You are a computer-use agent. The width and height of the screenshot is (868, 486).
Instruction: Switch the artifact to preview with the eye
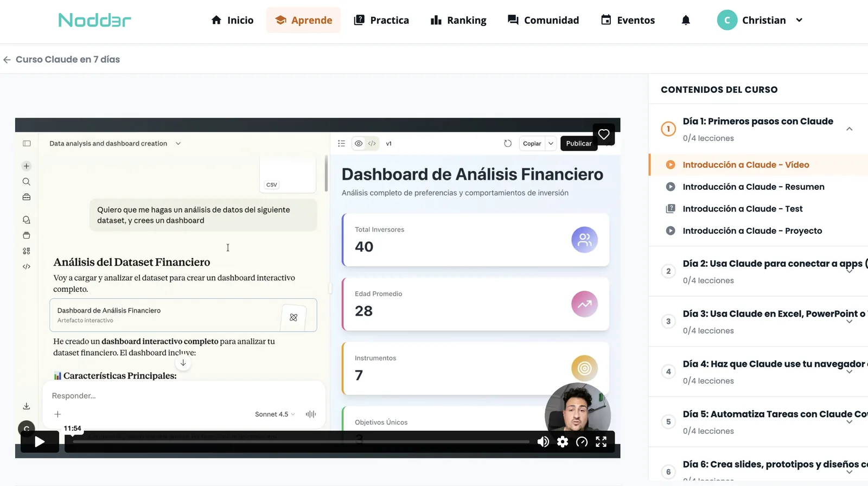[359, 143]
